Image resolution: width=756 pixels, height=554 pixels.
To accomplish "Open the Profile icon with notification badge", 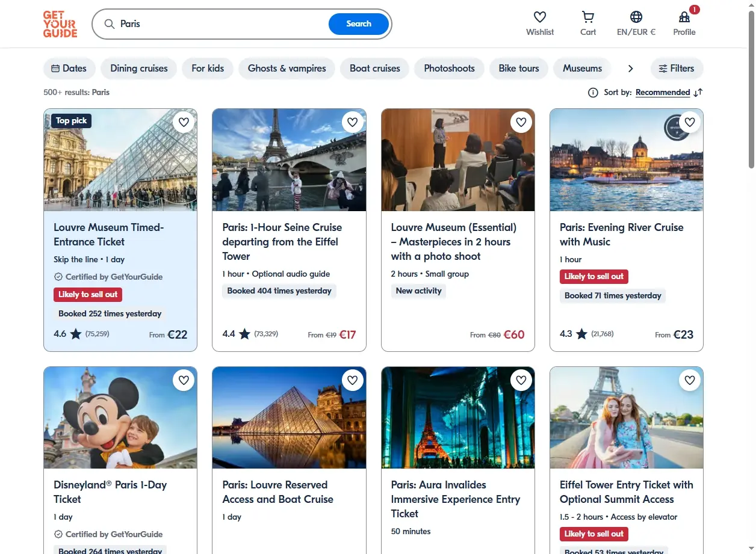I will [x=684, y=17].
